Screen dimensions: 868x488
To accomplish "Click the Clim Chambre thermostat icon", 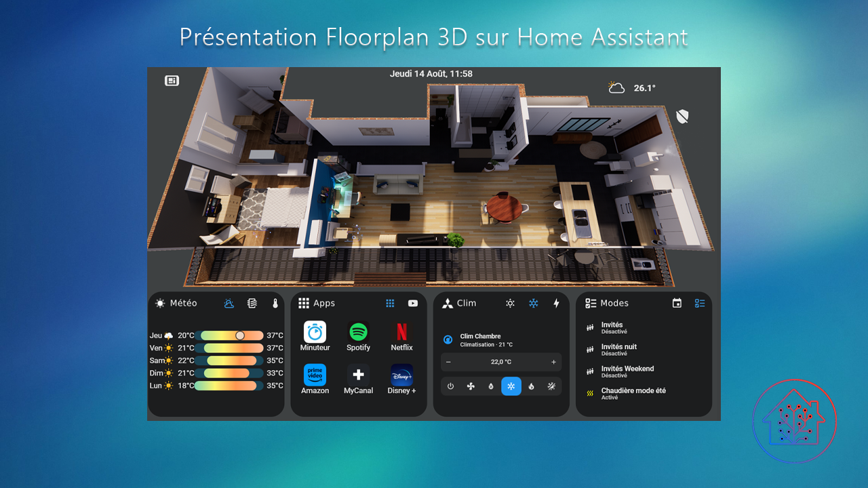I will pyautogui.click(x=448, y=340).
